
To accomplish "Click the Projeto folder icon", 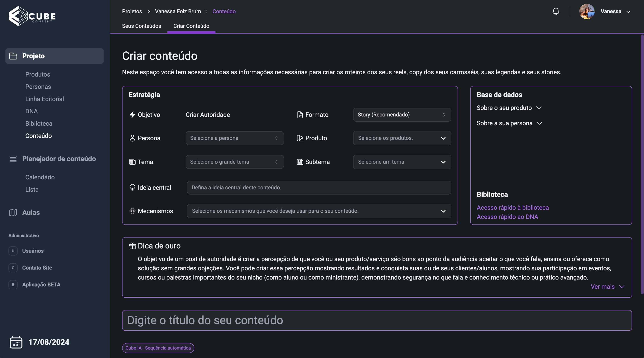I will 13,56.
